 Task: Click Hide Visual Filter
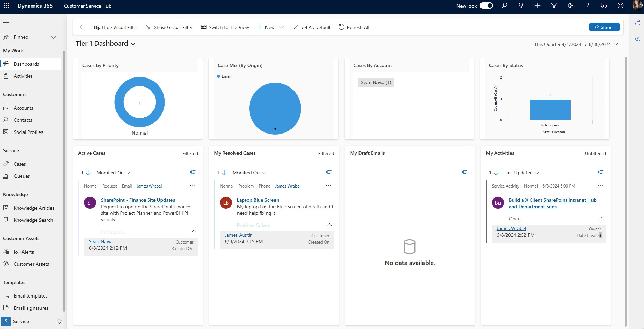(116, 27)
